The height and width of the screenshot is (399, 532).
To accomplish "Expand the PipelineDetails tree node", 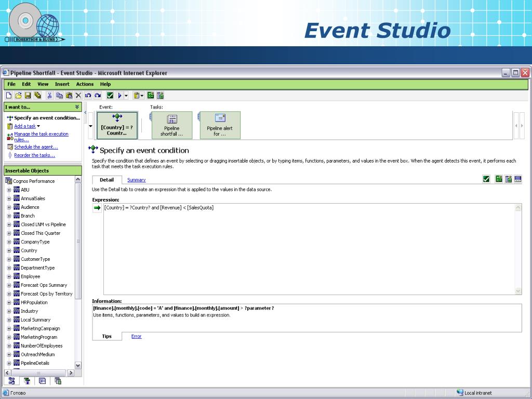I will click(9, 363).
